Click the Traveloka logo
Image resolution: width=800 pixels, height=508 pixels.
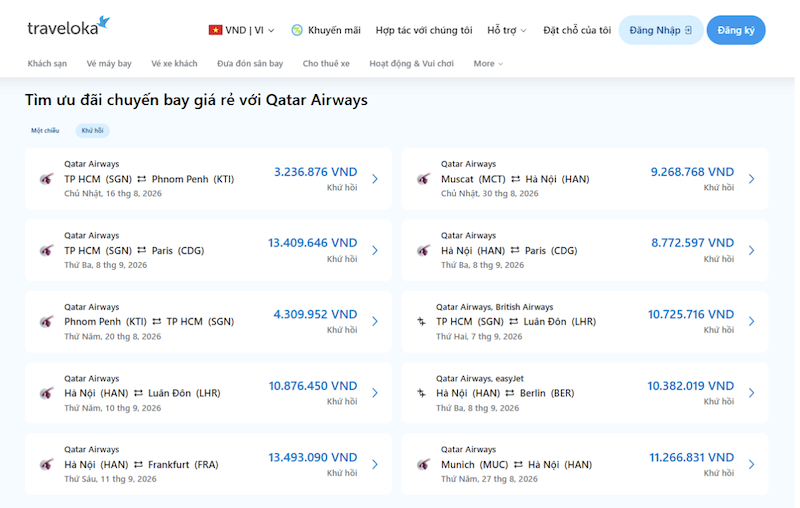68,27
